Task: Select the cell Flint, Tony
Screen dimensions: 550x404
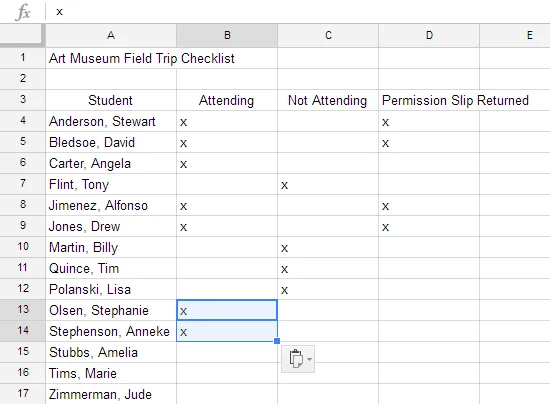Action: [x=111, y=184]
